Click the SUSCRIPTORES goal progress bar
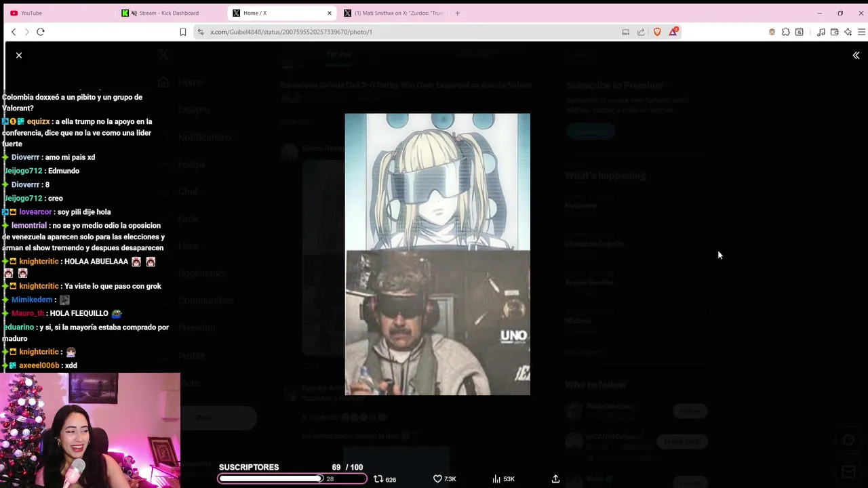Image resolution: width=868 pixels, height=488 pixels. 292,479
